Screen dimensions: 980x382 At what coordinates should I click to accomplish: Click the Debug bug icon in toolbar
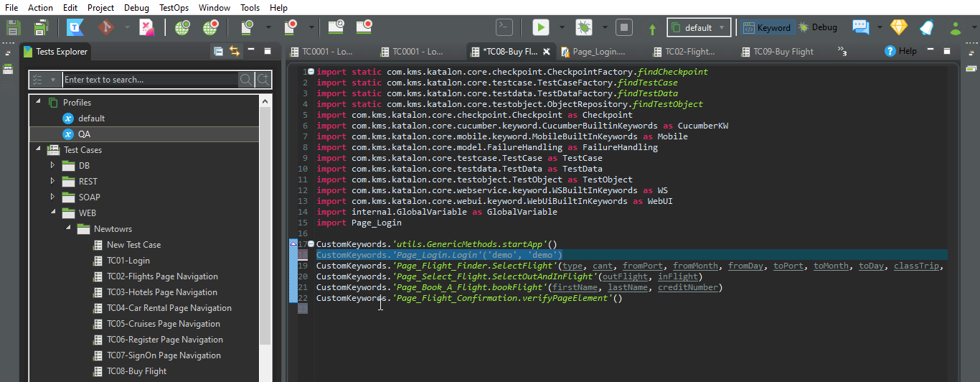[x=585, y=27]
